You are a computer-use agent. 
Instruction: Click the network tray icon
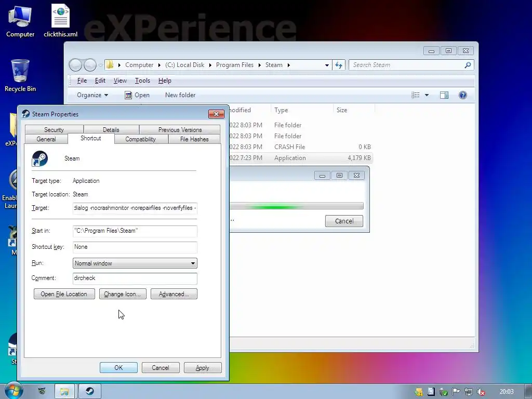469,392
